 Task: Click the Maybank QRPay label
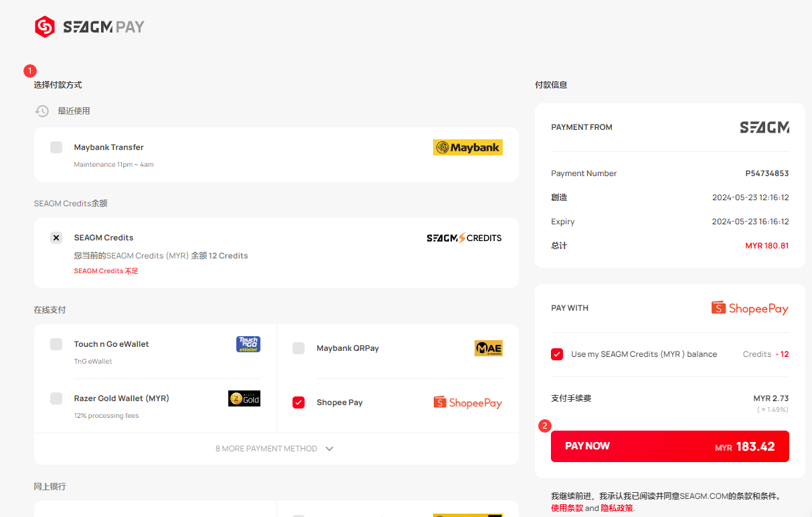click(347, 348)
